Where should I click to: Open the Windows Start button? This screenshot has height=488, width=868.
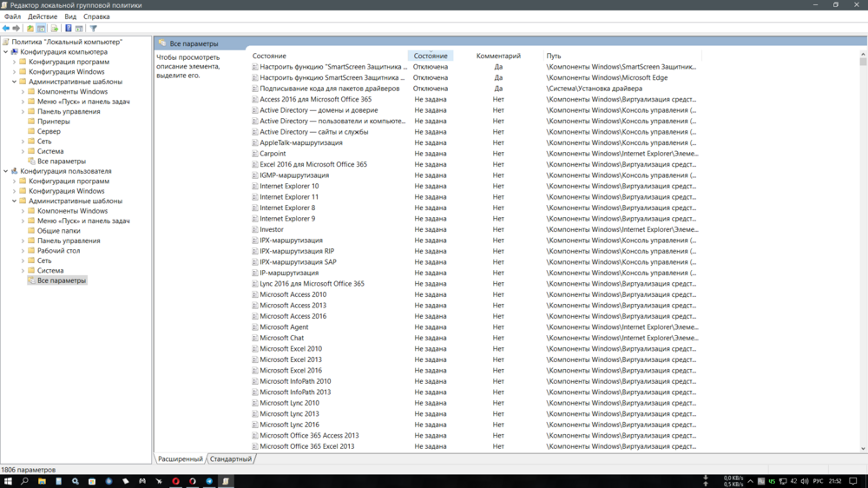8,481
